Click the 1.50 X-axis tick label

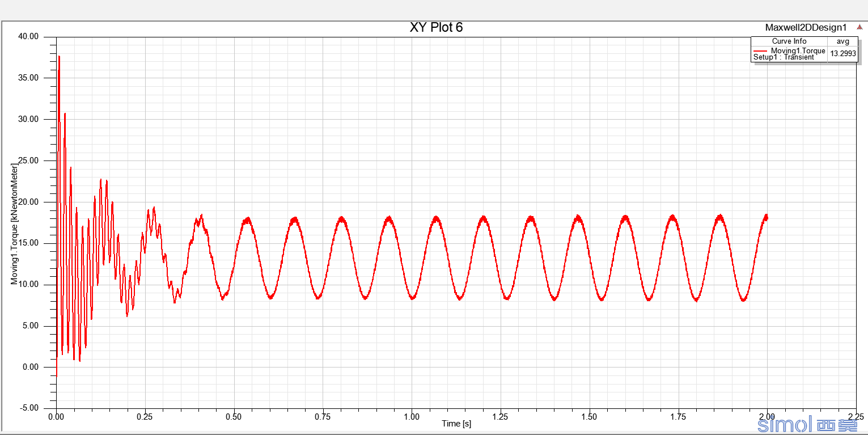click(x=590, y=416)
